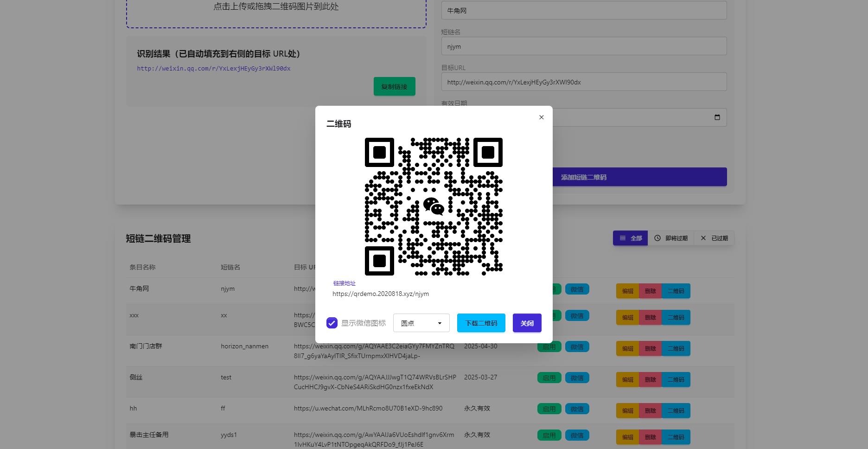Click the generated QR code image
Image resolution: width=868 pixels, height=449 pixels.
[x=434, y=206]
